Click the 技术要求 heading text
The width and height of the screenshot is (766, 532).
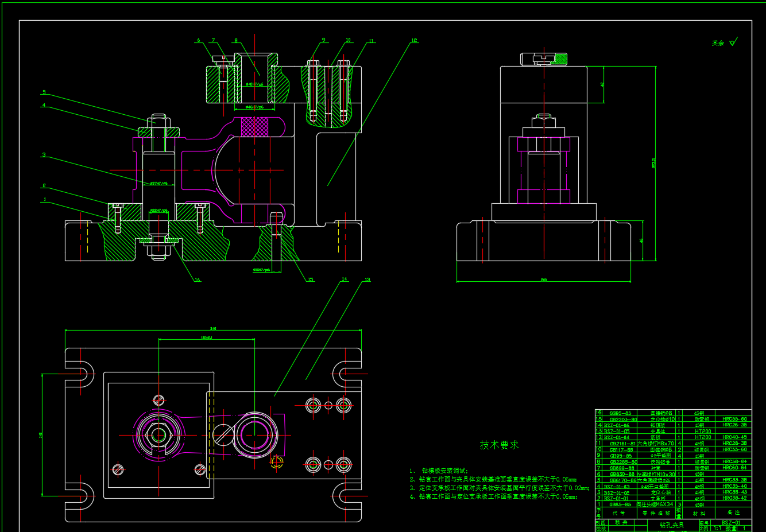click(499, 445)
